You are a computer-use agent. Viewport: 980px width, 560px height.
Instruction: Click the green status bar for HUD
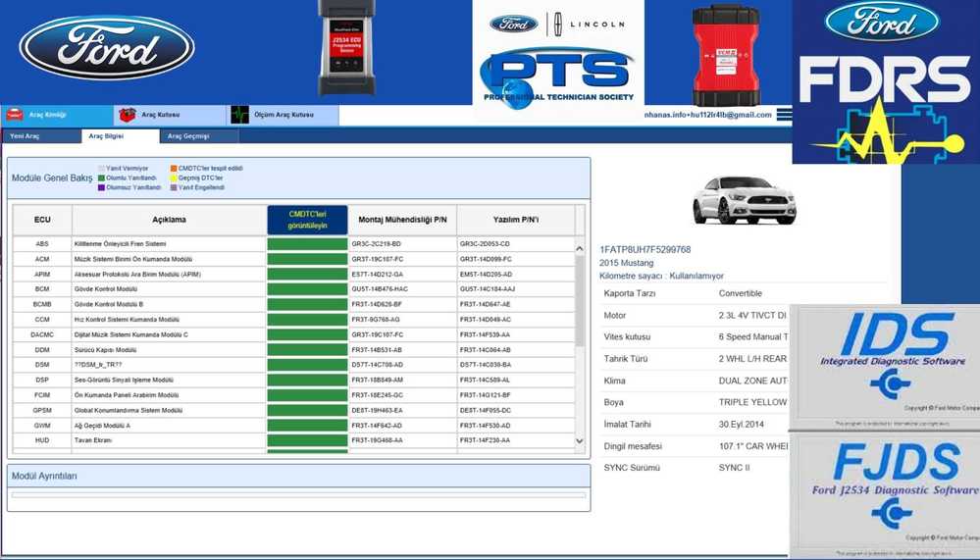click(307, 440)
